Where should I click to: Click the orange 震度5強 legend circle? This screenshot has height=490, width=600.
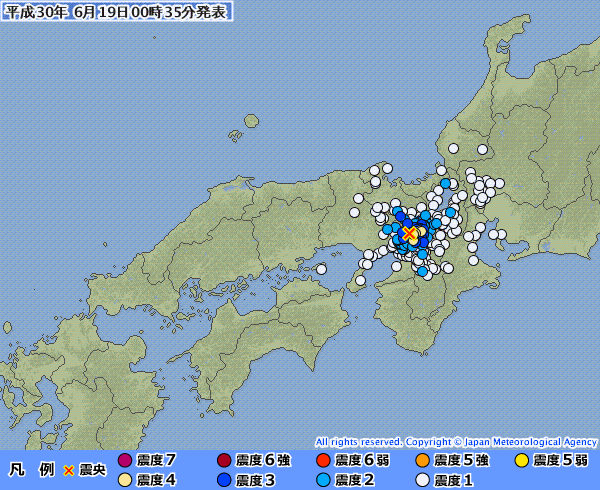[423, 460]
